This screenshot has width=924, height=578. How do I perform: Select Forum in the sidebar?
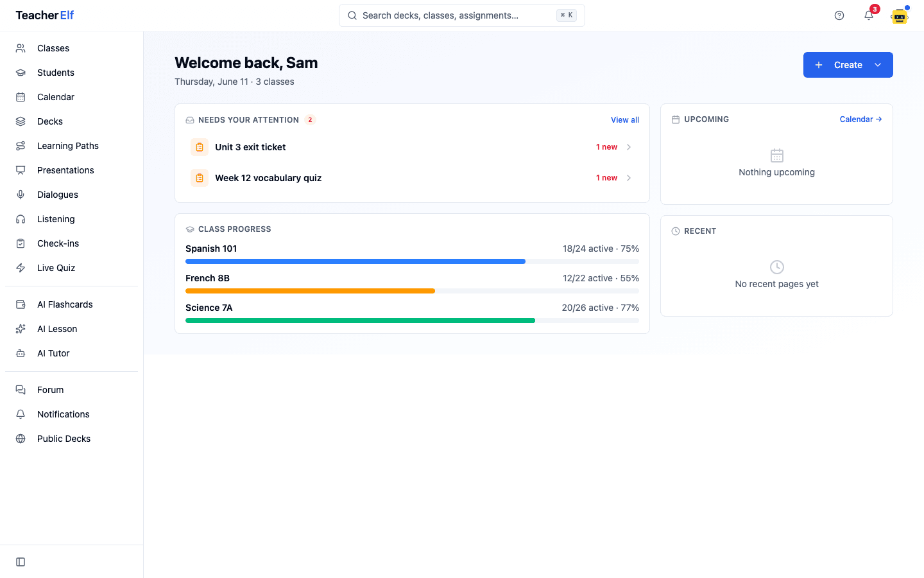pos(72,390)
